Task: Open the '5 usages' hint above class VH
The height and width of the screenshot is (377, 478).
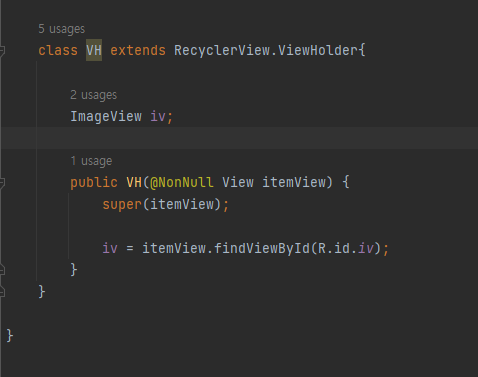Action: (x=62, y=29)
